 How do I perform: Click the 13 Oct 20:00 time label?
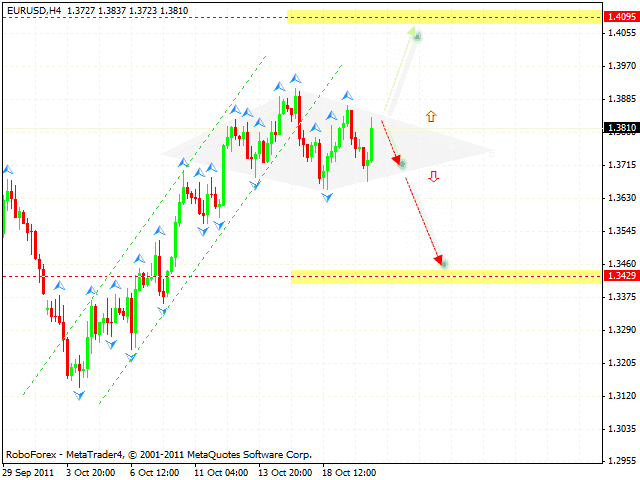coord(285,473)
